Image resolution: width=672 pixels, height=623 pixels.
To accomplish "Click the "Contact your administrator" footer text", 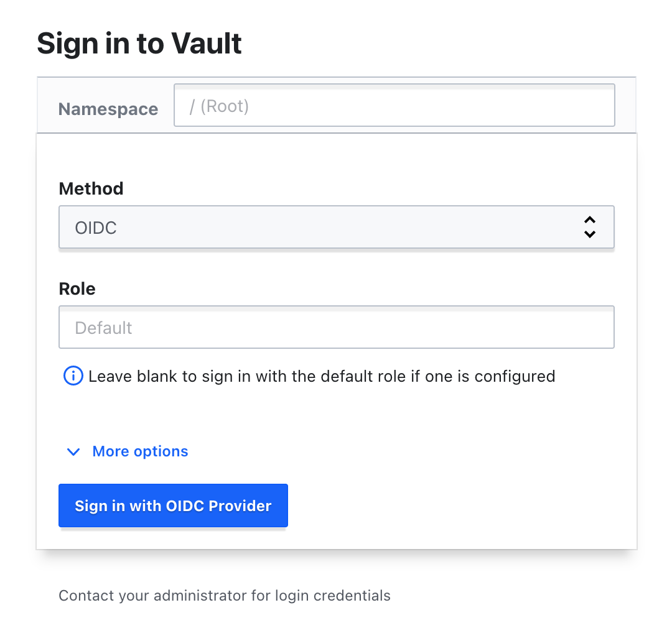I will [x=225, y=596].
